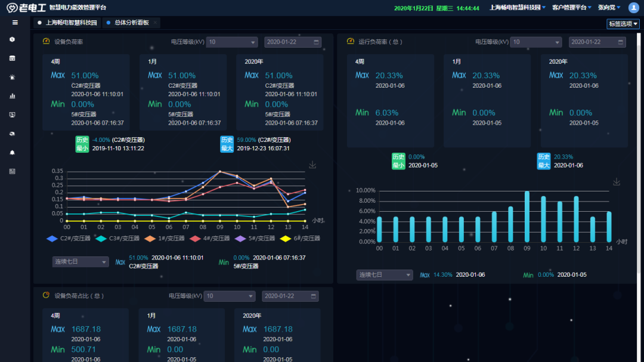Expand the 标签选项 dropdown
The height and width of the screenshot is (362, 644).
[x=623, y=24]
